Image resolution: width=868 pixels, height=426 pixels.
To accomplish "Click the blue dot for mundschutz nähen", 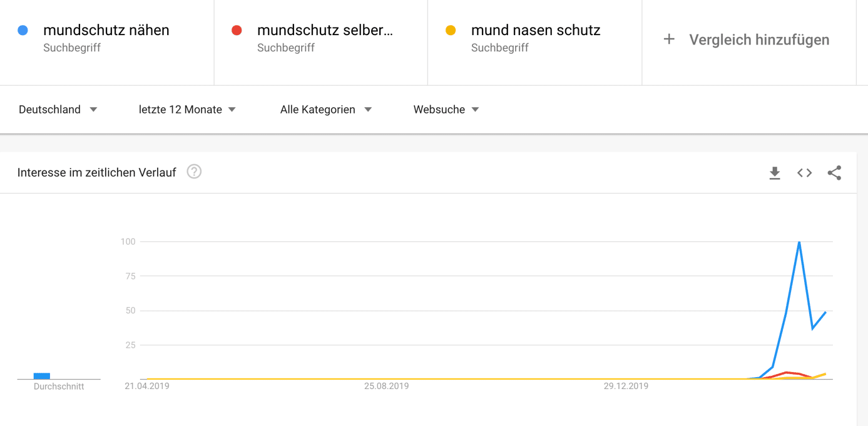I will [23, 30].
